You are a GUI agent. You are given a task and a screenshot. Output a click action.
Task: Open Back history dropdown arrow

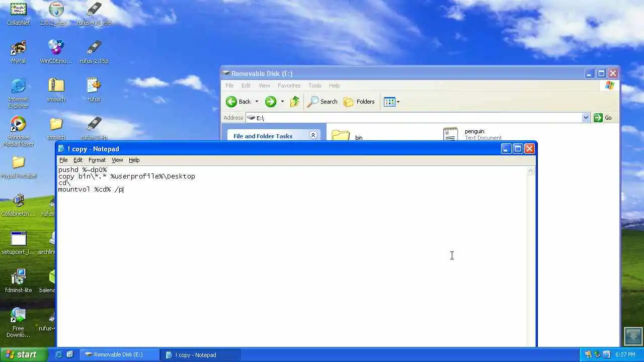pyautogui.click(x=257, y=102)
